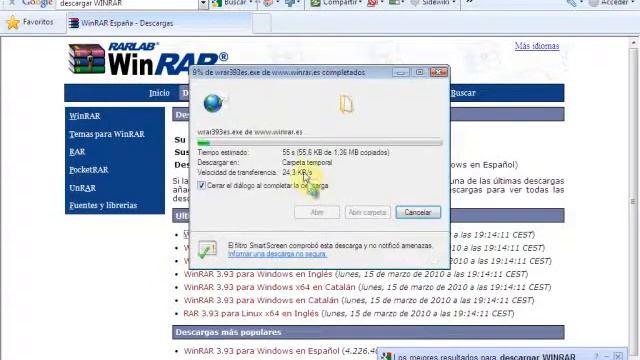Click the WinRAR España tab favicon
Image resolution: width=640 pixels, height=360 pixels.
pyautogui.click(x=74, y=23)
